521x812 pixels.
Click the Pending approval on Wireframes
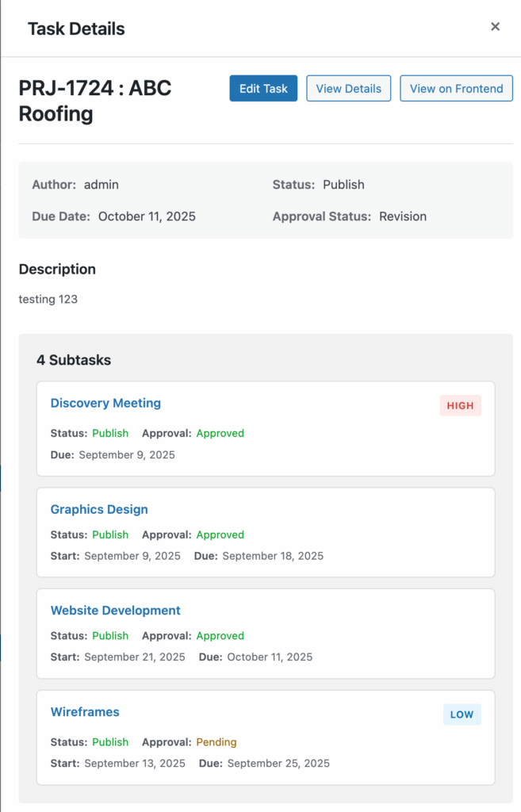tap(216, 742)
